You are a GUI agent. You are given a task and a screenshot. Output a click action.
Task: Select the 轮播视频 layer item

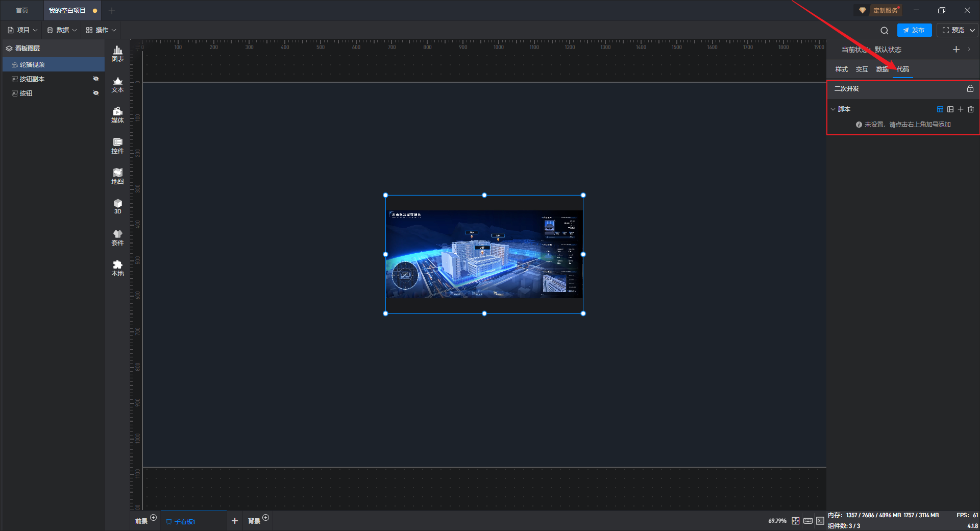coord(32,64)
